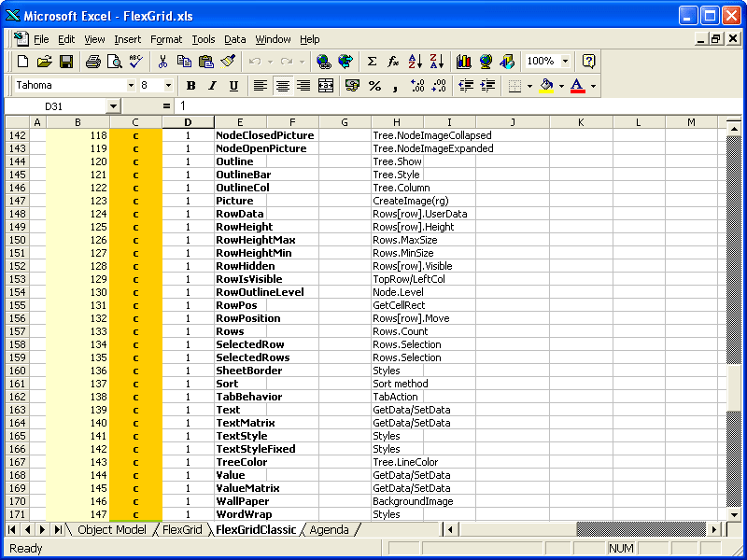This screenshot has height=560, width=747.
Task: Open the Zoom level dropdown
Action: (565, 62)
